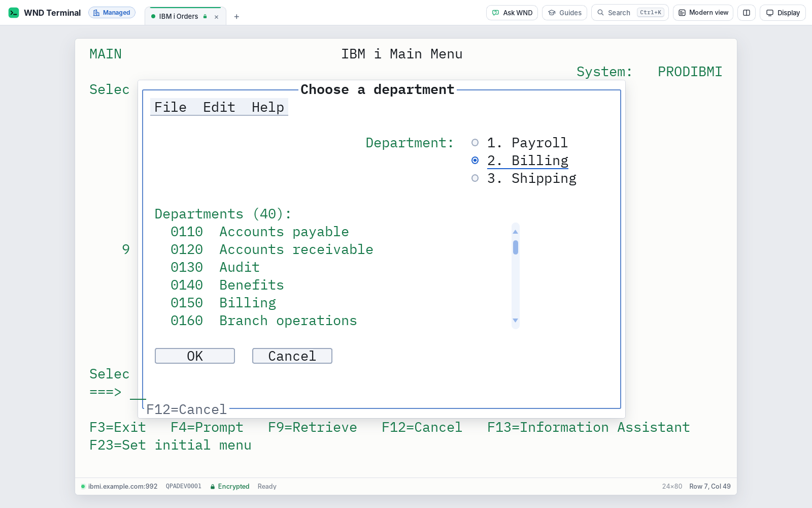812x508 pixels.
Task: Select 0110 Accounts payable row
Action: [260, 232]
